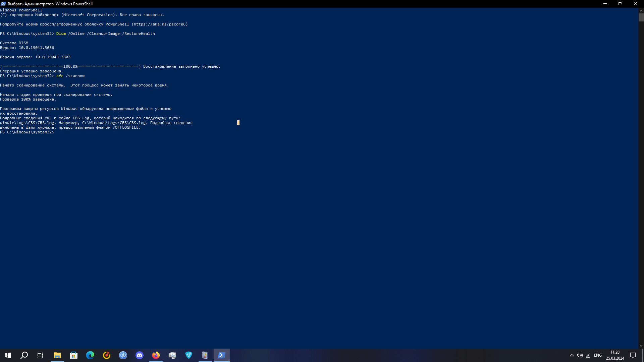
Task: Click the https://aka.ms/pscore6 URL text
Action: 160,24
